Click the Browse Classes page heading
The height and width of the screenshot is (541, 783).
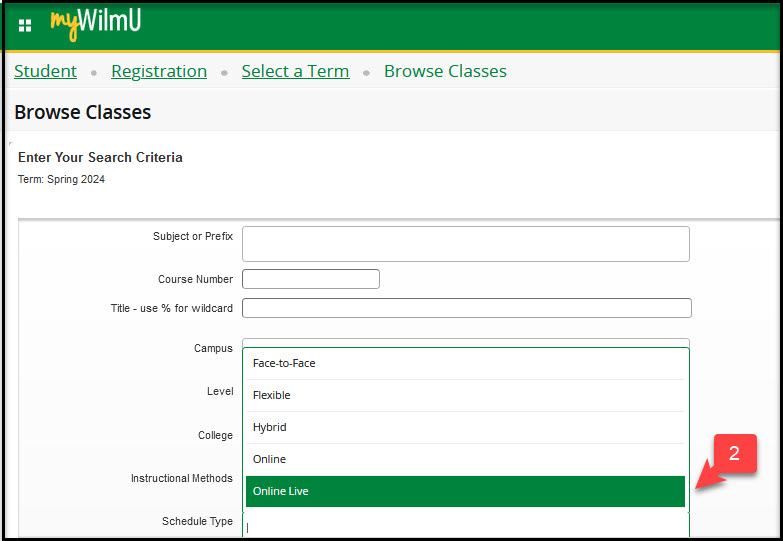coord(83,112)
